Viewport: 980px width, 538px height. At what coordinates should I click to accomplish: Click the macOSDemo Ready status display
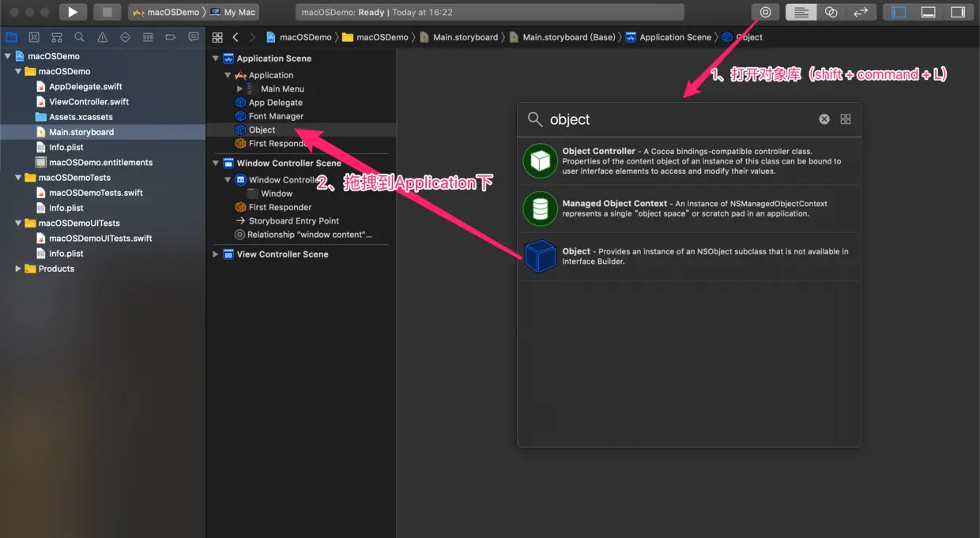click(490, 13)
